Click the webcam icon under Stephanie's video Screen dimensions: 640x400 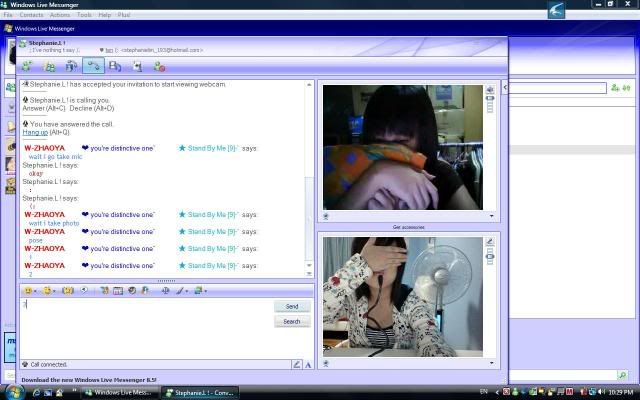click(x=326, y=216)
